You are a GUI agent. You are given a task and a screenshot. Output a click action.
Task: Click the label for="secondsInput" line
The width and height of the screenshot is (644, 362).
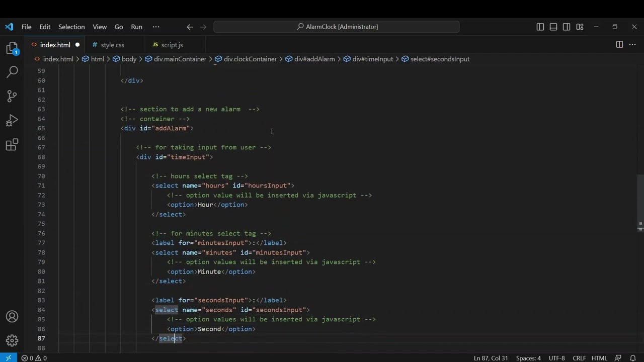point(219,300)
